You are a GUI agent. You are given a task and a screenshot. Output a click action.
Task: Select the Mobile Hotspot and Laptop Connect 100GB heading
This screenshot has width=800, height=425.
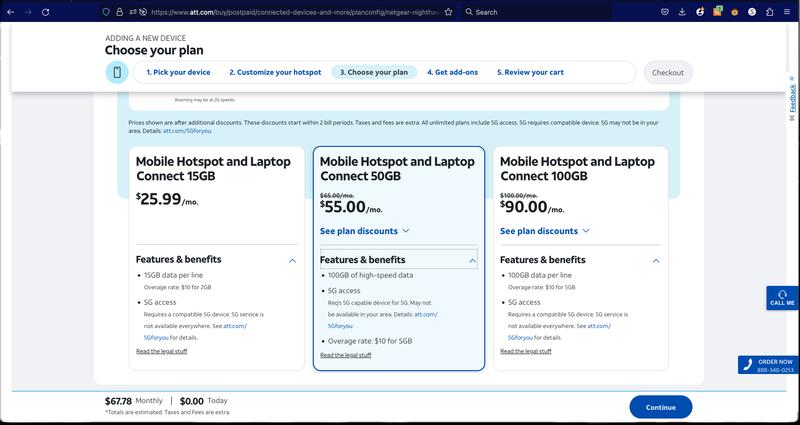[x=578, y=169]
